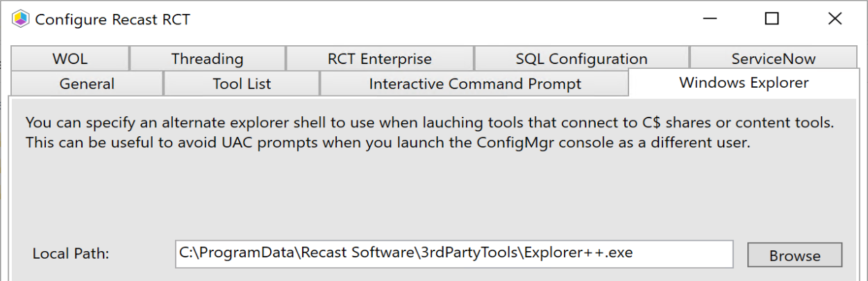Image resolution: width=868 pixels, height=281 pixels.
Task: Click the Local Path label
Action: point(71,255)
